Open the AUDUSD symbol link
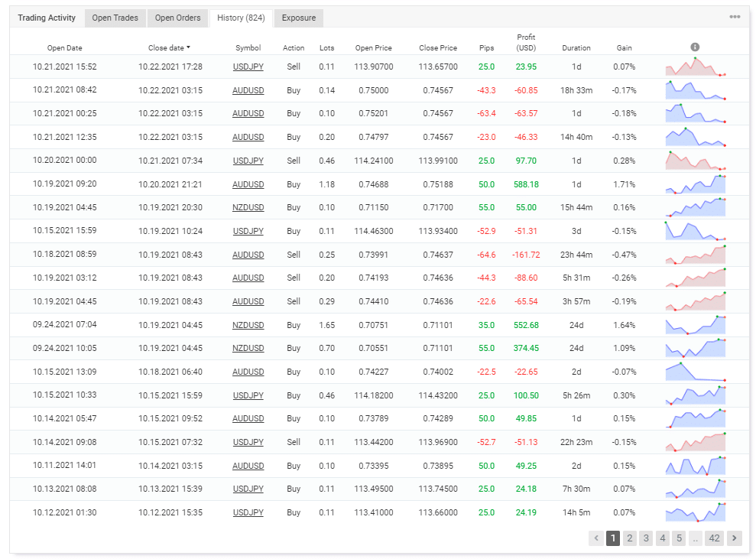 click(248, 90)
